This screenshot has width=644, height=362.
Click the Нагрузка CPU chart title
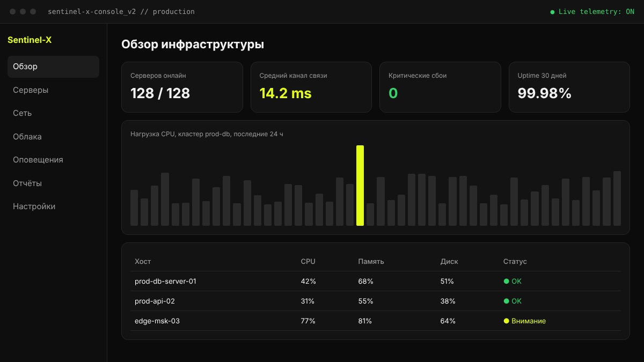click(x=207, y=134)
